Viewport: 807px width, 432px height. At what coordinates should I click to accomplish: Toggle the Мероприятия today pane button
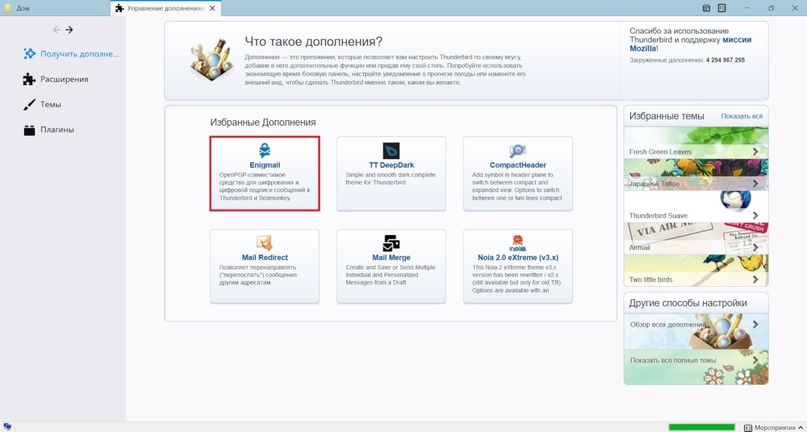[774, 427]
